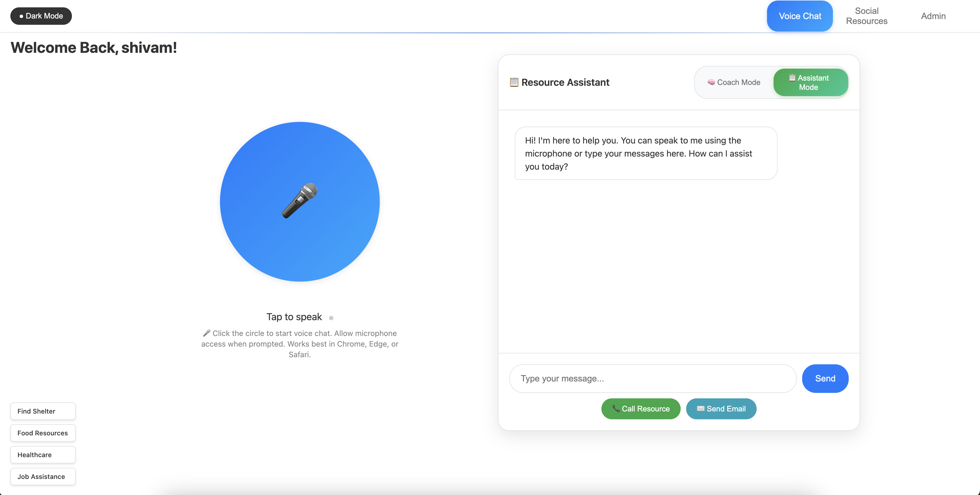Click the Find Shelter quick button
This screenshot has width=980, height=495.
pyautogui.click(x=43, y=411)
